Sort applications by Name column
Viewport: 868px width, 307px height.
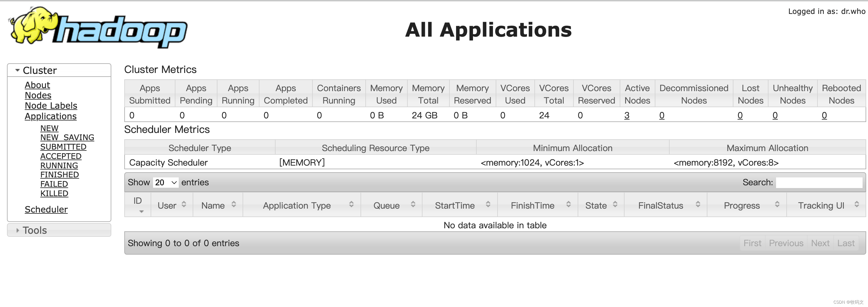click(x=218, y=205)
